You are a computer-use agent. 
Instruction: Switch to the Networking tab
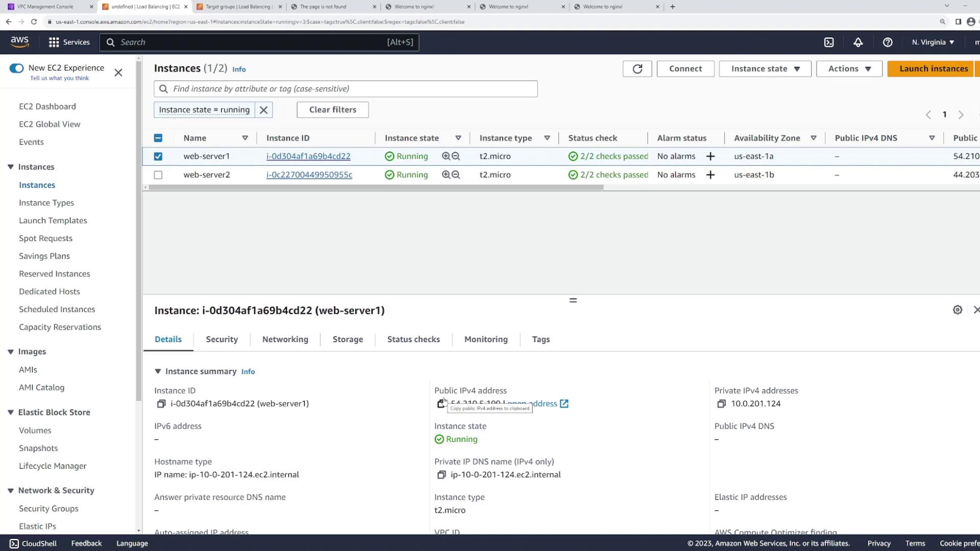pos(285,339)
